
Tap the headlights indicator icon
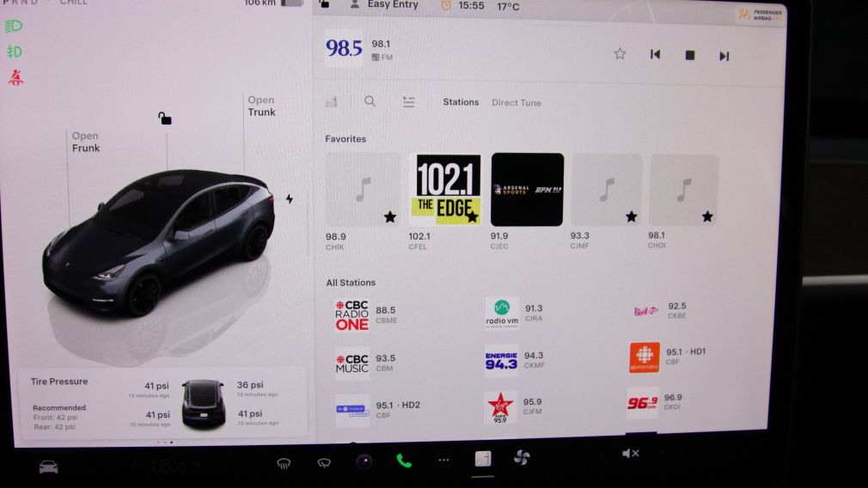point(13,26)
